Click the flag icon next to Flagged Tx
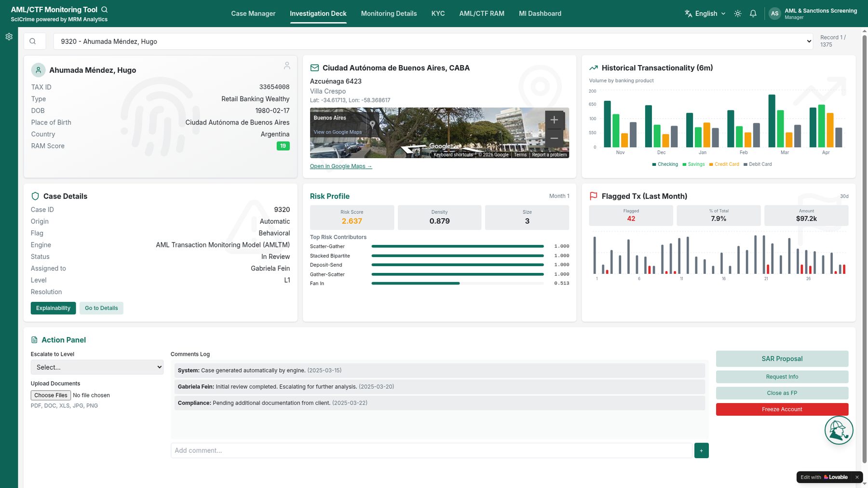 [x=594, y=196]
